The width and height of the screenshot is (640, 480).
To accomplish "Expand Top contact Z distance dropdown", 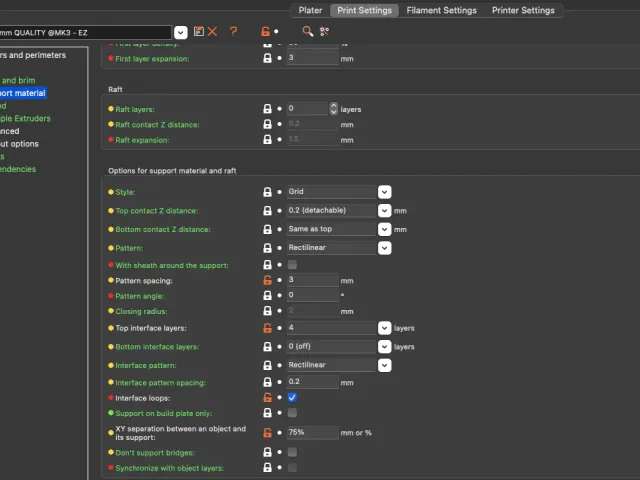I will point(384,211).
